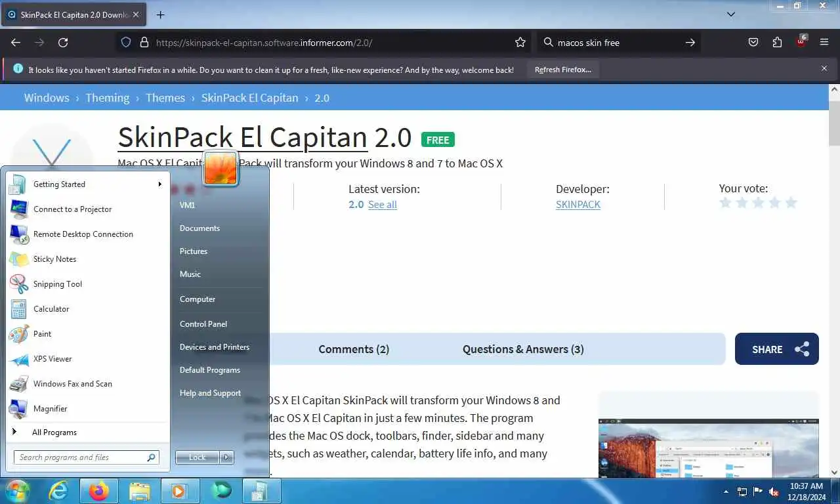Open Internet Explorer from taskbar
The width and height of the screenshot is (840, 504).
coord(58,491)
